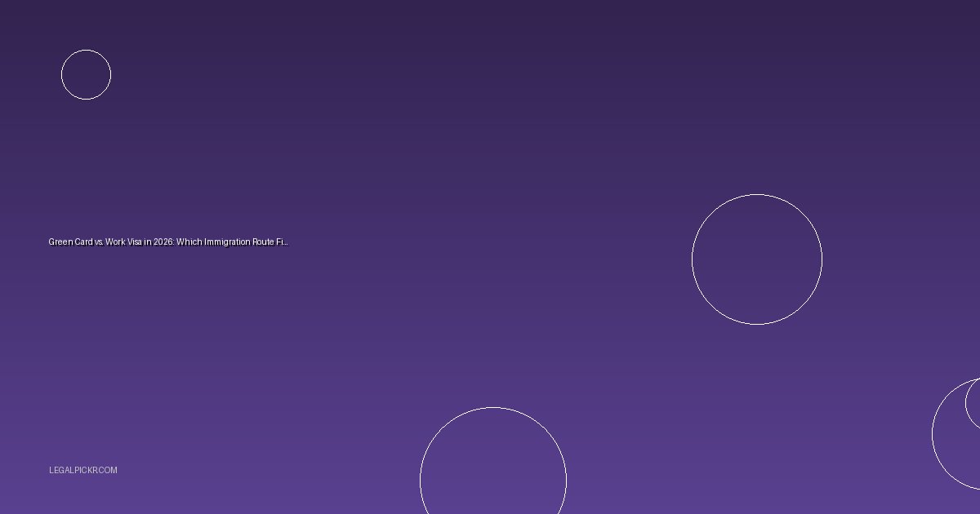This screenshot has width=980, height=514.
Task: Click "LEGALPICKR" in the footer text
Action: (72, 470)
